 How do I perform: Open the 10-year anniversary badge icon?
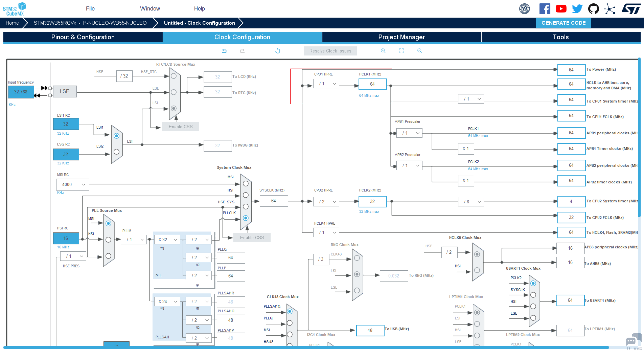point(524,9)
